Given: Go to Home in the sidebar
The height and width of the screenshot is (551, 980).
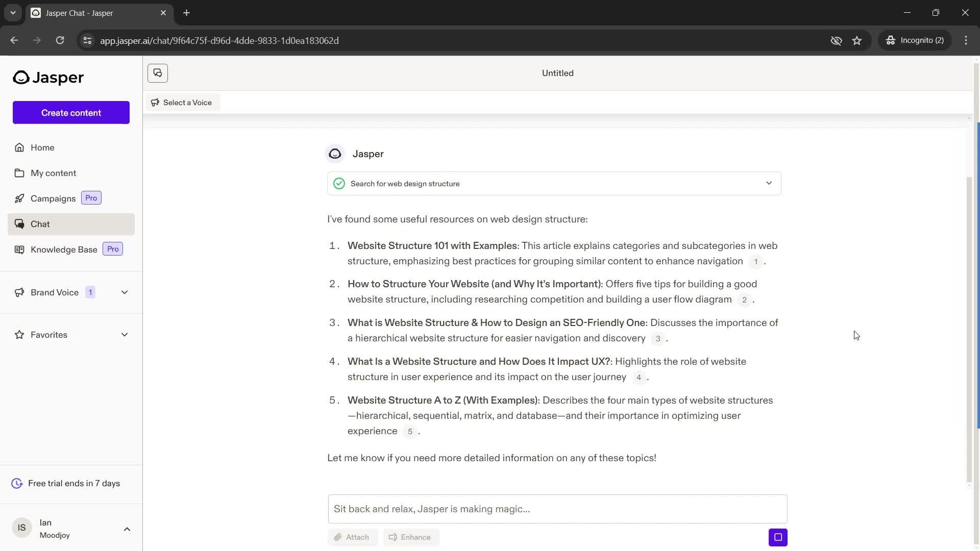Looking at the screenshot, I should click(71, 147).
